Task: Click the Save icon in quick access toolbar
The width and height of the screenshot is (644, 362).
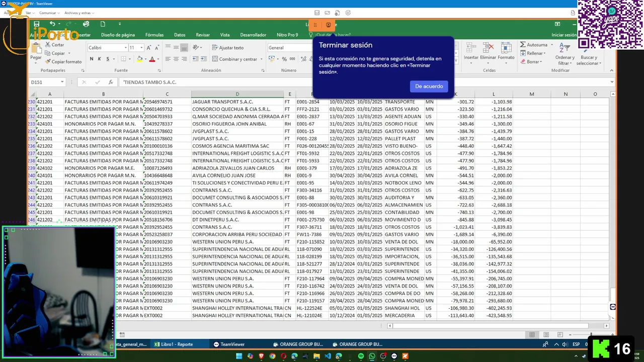Action: point(37,24)
